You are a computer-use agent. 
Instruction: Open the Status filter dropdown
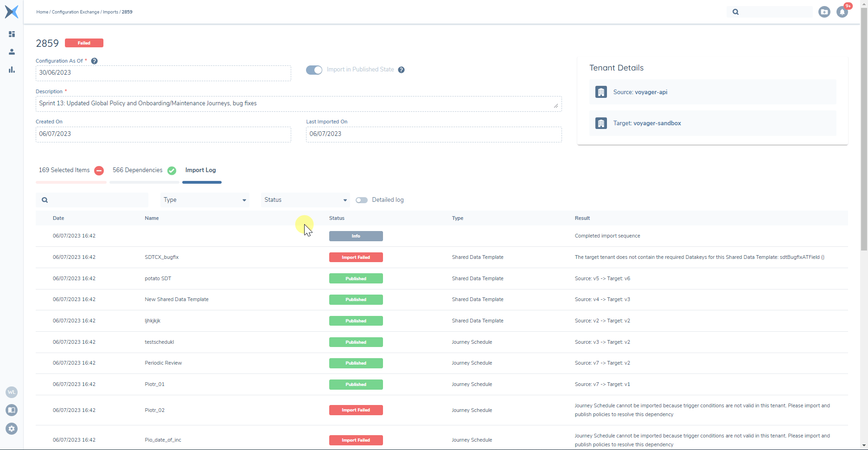pyautogui.click(x=305, y=200)
